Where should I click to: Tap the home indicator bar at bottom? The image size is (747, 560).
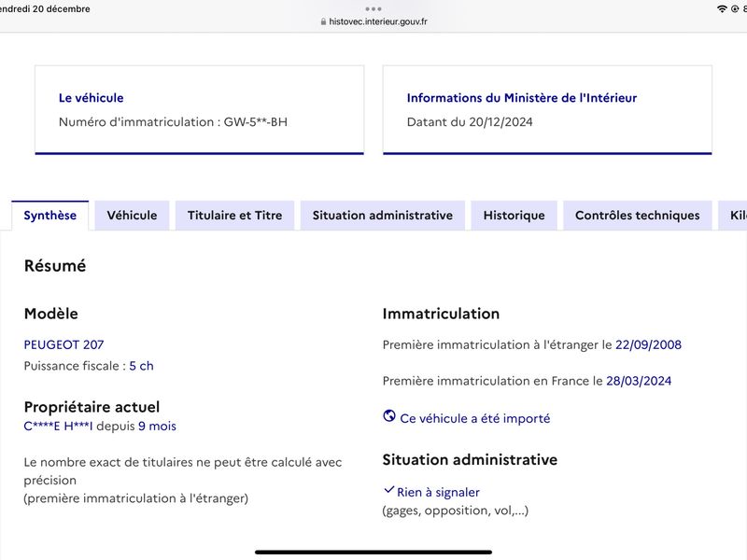pos(373,553)
